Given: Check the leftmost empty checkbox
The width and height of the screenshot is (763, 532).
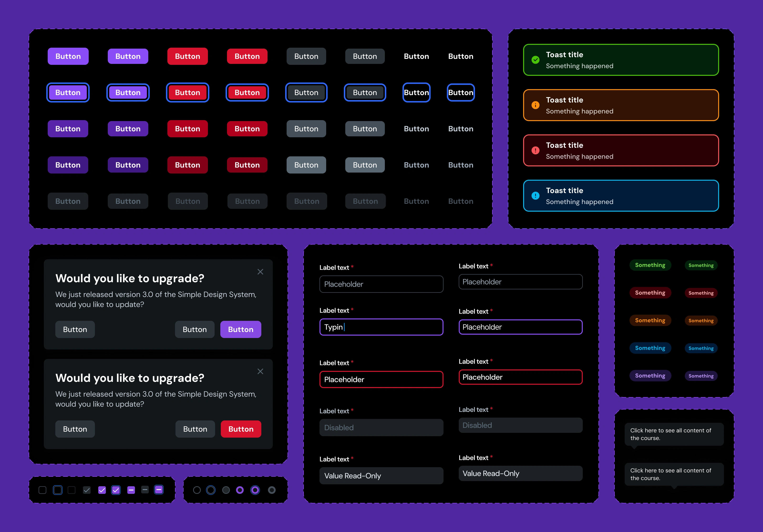Looking at the screenshot, I should coord(42,490).
